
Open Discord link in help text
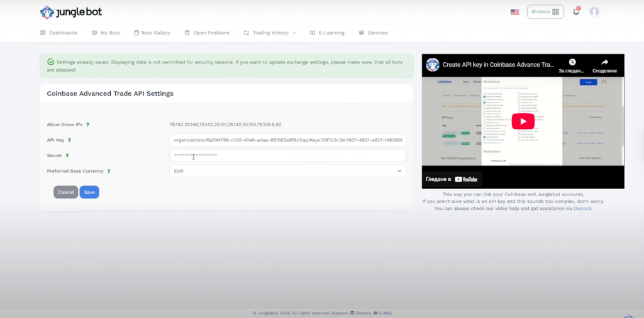click(x=582, y=209)
